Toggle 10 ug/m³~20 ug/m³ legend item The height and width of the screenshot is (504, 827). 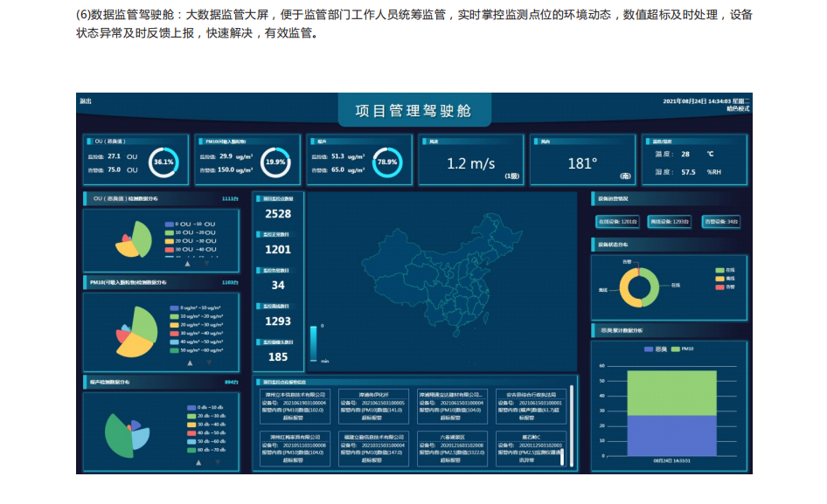click(x=196, y=316)
